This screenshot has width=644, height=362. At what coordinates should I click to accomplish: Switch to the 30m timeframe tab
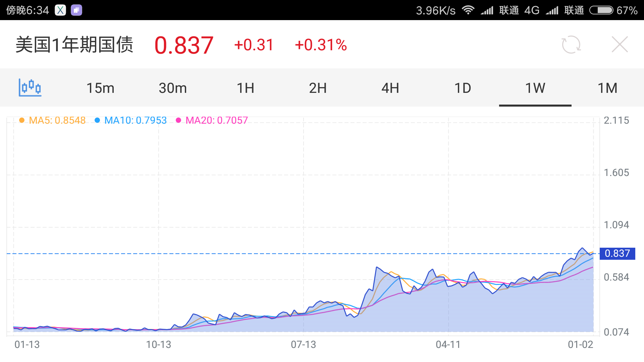click(173, 88)
